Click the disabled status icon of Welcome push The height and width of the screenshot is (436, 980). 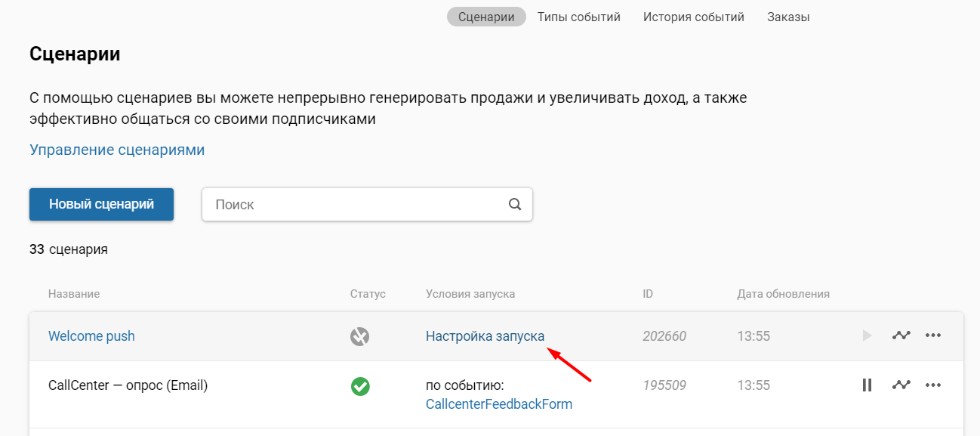point(360,336)
